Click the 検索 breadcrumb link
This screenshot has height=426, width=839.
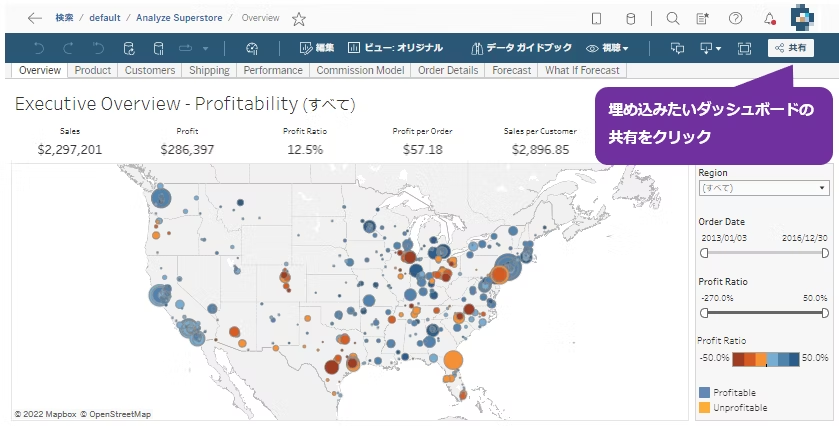tap(64, 18)
